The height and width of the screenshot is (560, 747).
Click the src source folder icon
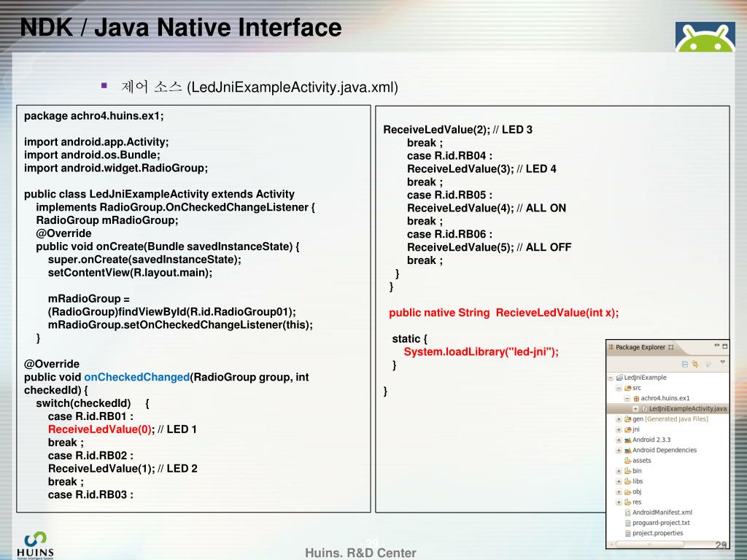(628, 388)
